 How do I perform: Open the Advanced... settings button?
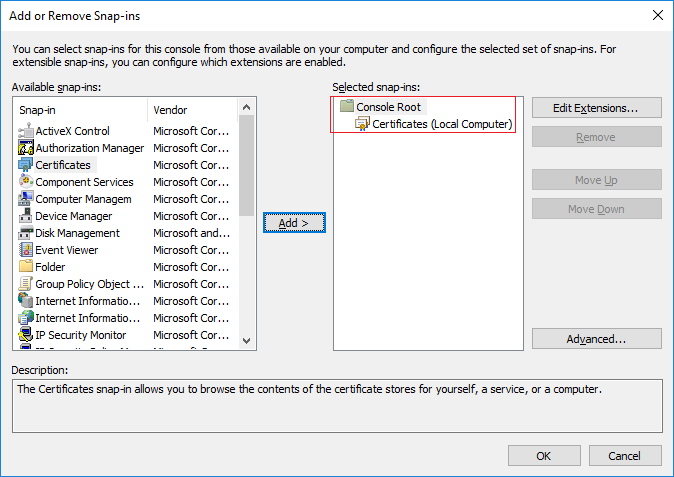click(596, 339)
